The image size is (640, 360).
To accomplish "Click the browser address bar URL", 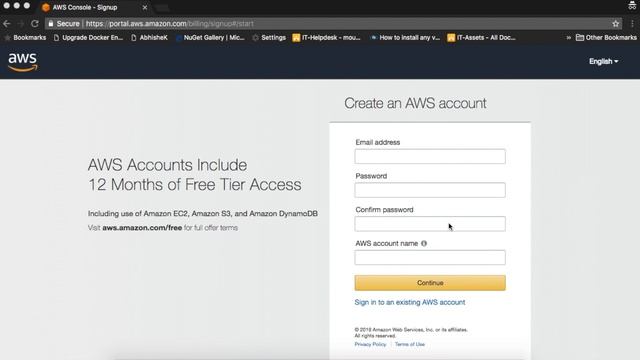I will [x=169, y=24].
